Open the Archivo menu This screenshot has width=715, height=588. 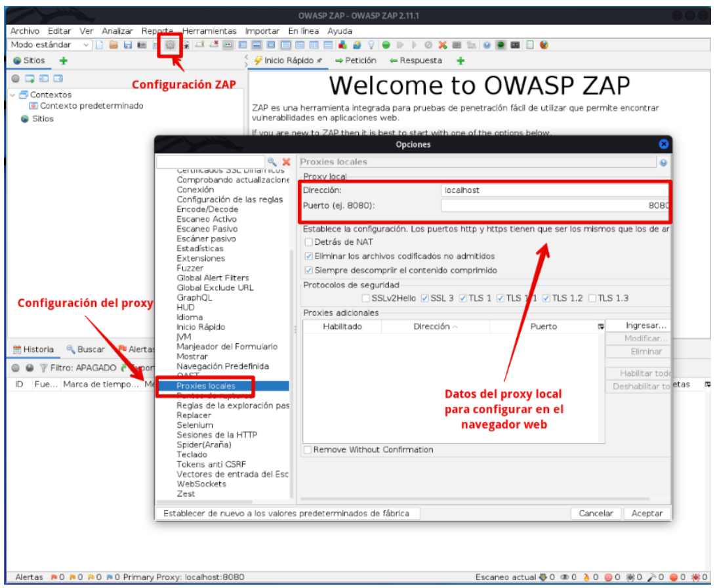point(25,31)
